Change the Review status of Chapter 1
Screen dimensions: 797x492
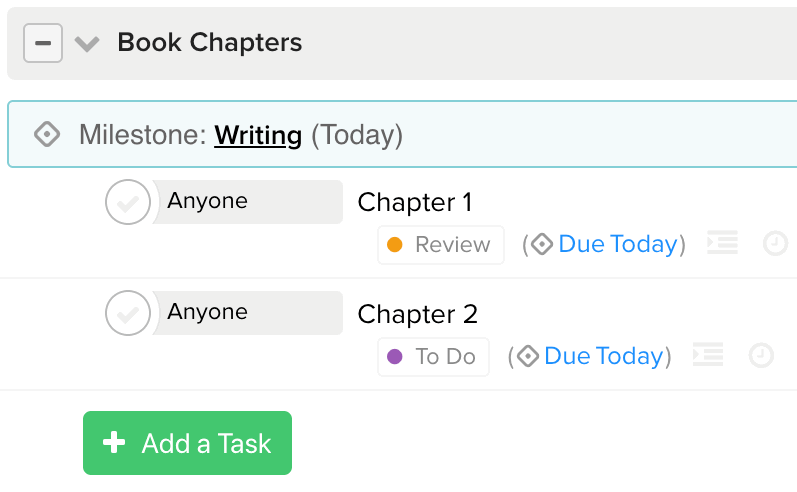pos(441,245)
